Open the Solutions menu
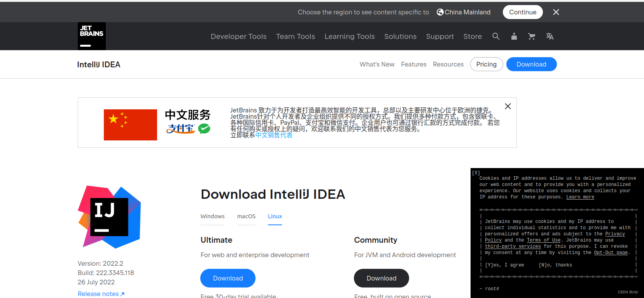The height and width of the screenshot is (298, 644). [x=400, y=36]
